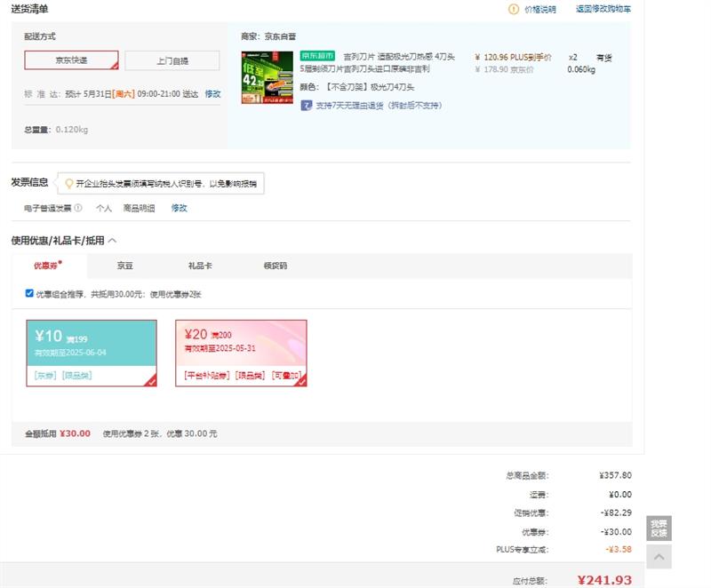Click the info icon beside 电子普通发票
711x588 pixels.
[x=78, y=208]
